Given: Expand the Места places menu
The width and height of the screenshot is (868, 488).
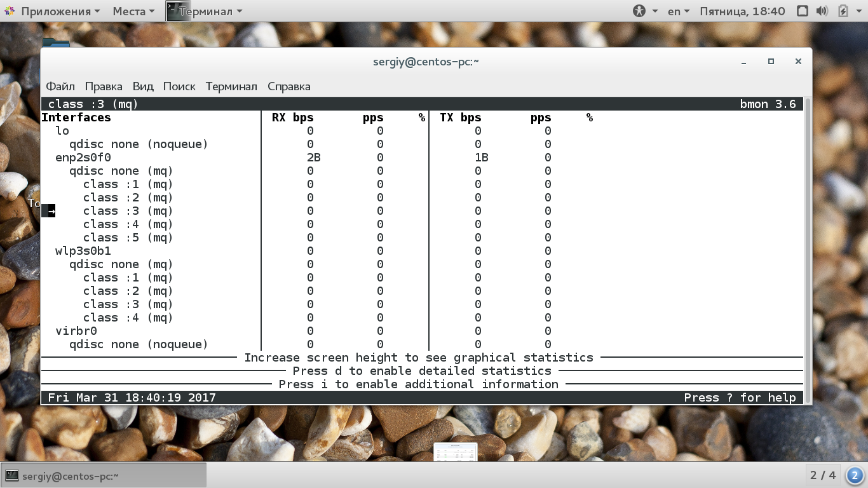Looking at the screenshot, I should (x=133, y=11).
